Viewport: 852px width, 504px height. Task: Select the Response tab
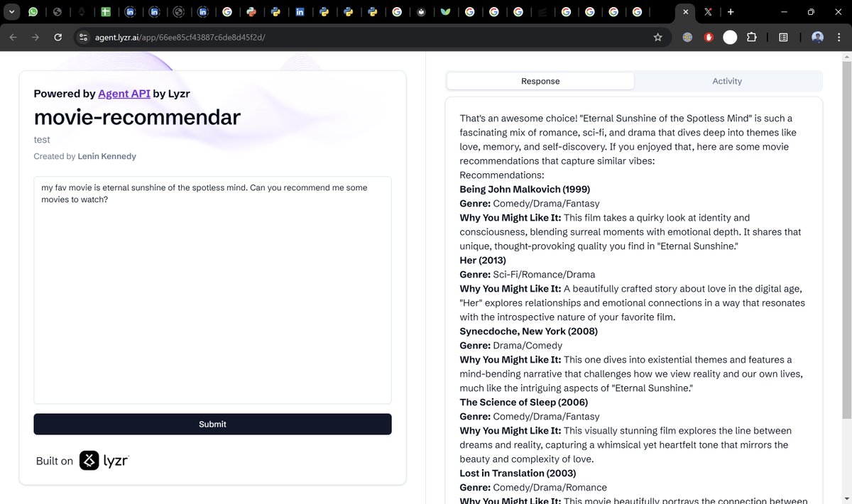coord(540,81)
